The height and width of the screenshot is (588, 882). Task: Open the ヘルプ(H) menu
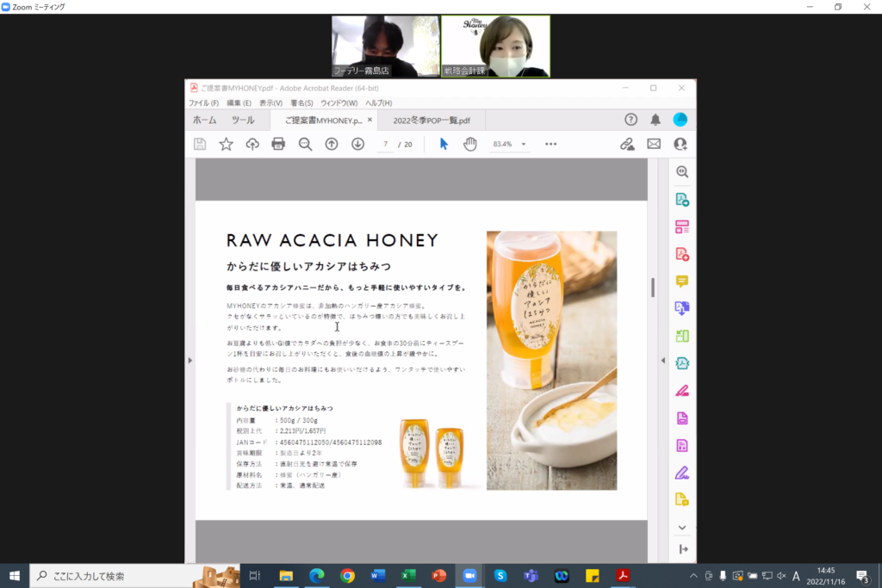379,102
